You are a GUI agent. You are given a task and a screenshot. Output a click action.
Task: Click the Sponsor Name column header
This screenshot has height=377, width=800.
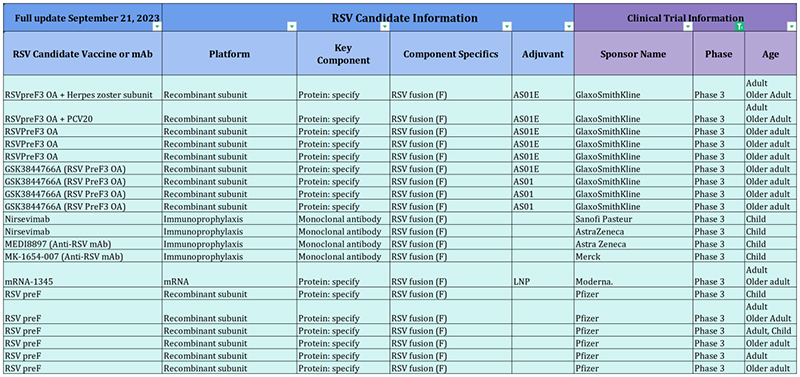(x=634, y=54)
